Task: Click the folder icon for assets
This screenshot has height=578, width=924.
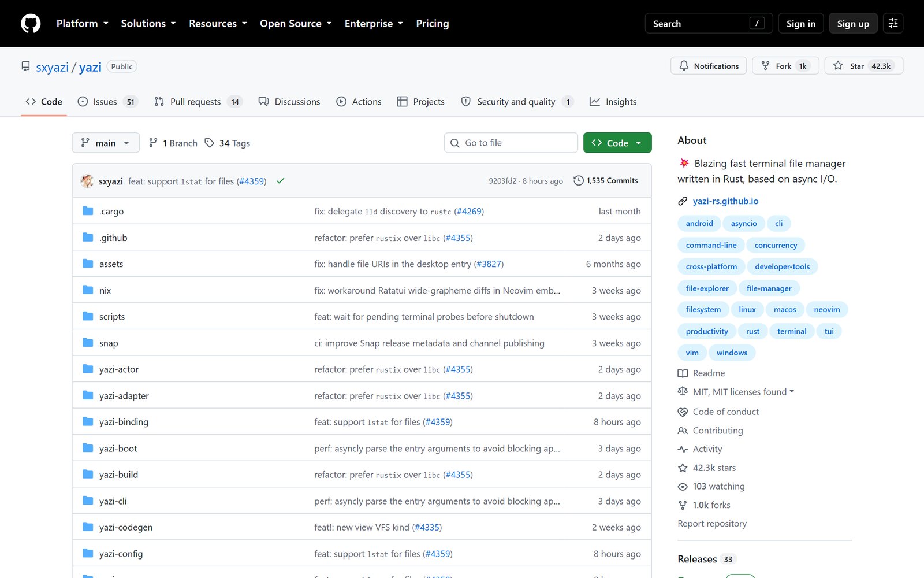Action: coord(88,264)
